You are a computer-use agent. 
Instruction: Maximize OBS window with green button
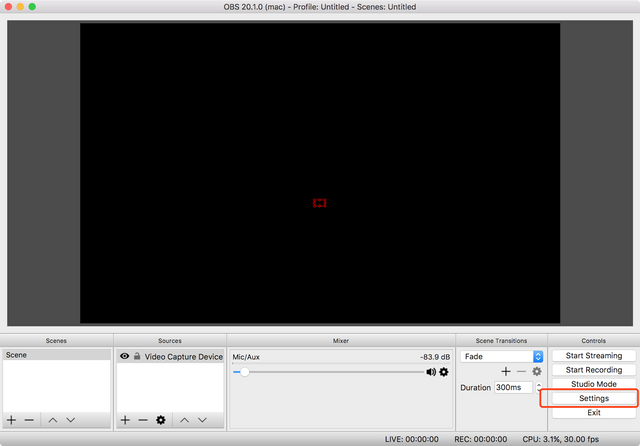pyautogui.click(x=32, y=7)
